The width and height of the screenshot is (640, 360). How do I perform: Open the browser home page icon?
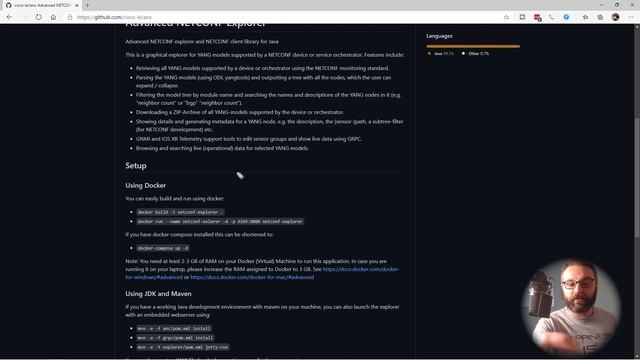(x=53, y=17)
